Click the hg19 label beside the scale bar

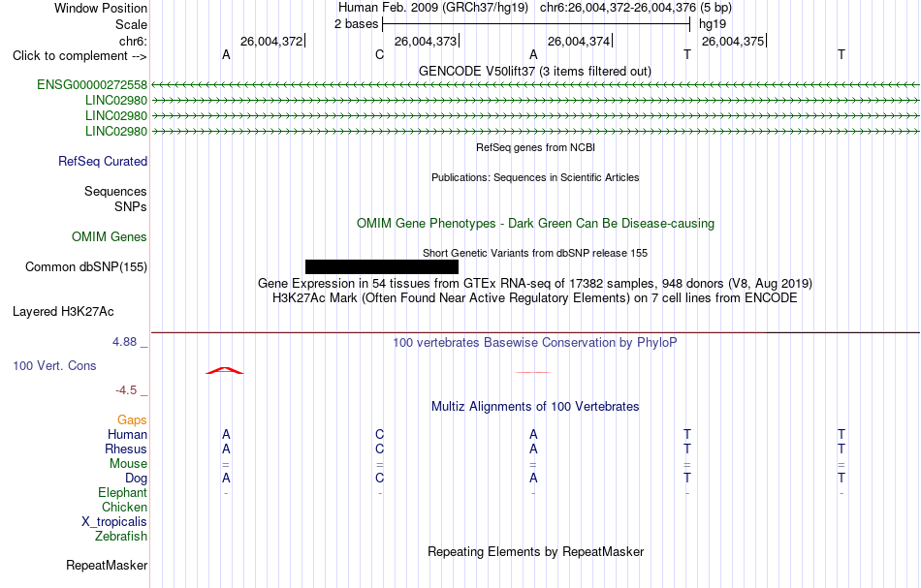point(713,24)
